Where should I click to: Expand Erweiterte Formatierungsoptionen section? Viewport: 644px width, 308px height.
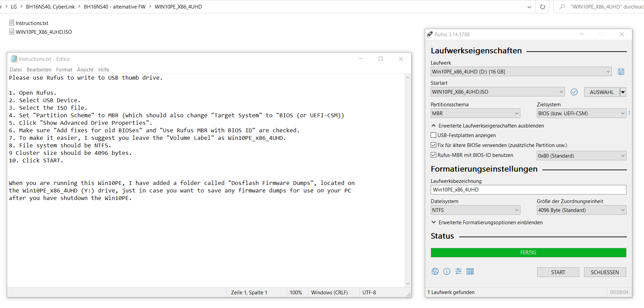coord(487,223)
